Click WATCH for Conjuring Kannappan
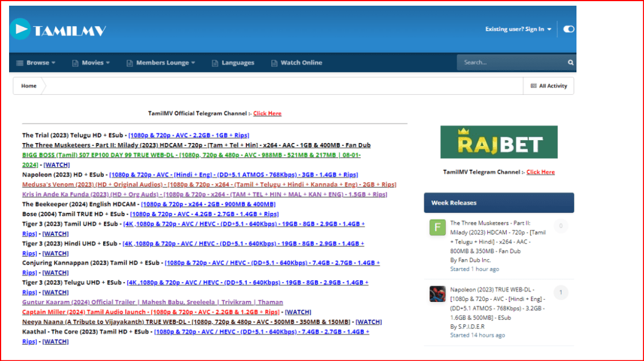Viewport: 644px width, 361px height. (56, 272)
